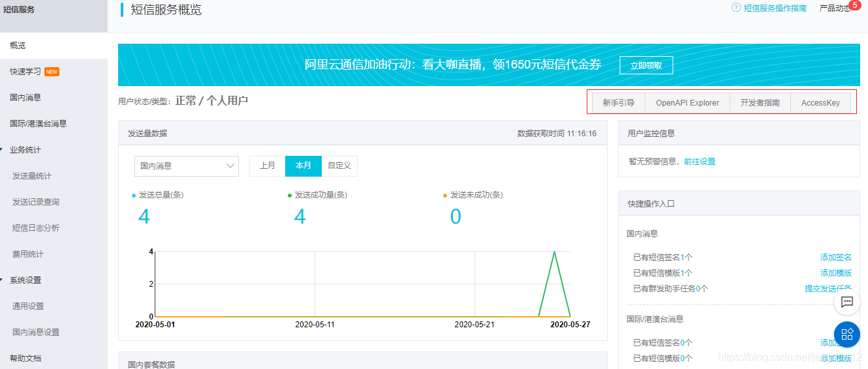This screenshot has height=369, width=868.
Task: Click the 发送量数据 panel header
Action: point(362,133)
